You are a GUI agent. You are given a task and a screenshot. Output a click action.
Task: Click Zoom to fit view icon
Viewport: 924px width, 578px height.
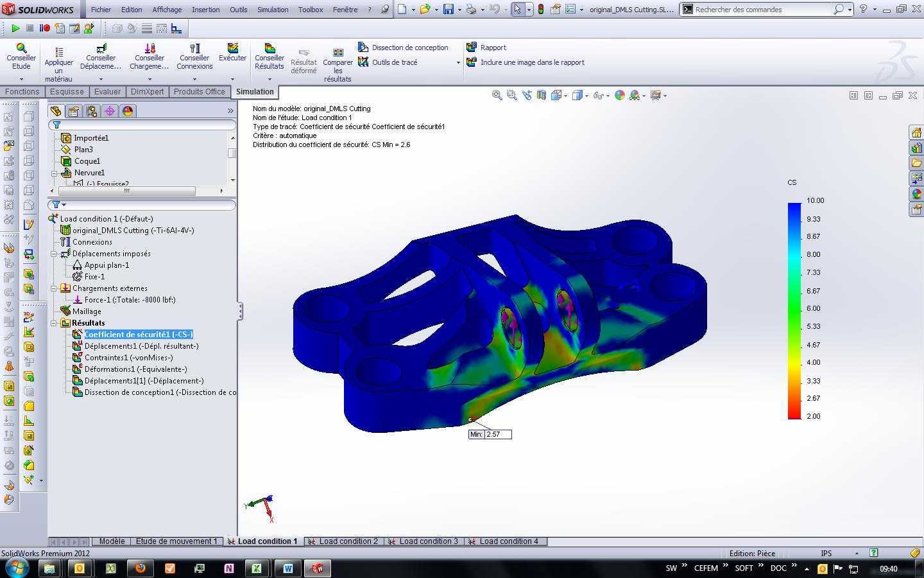click(x=497, y=95)
